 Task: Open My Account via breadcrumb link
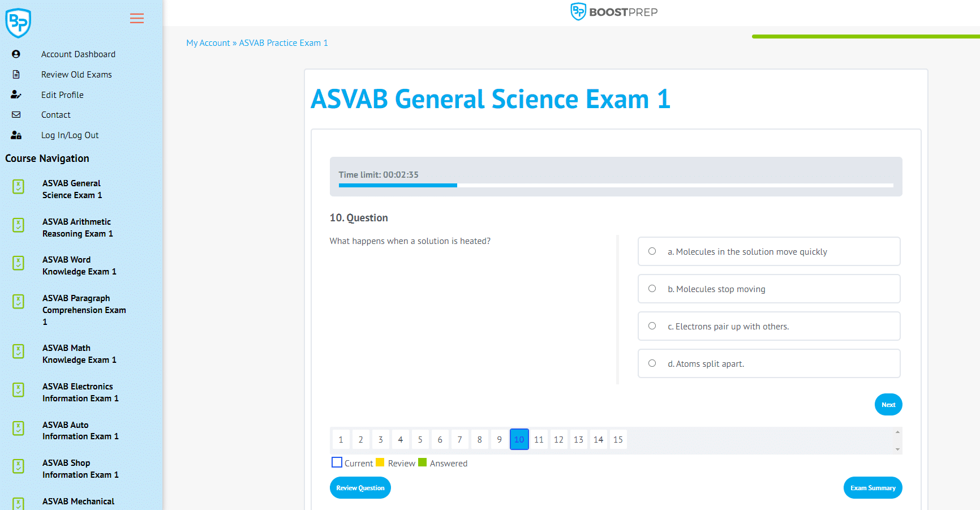click(208, 42)
